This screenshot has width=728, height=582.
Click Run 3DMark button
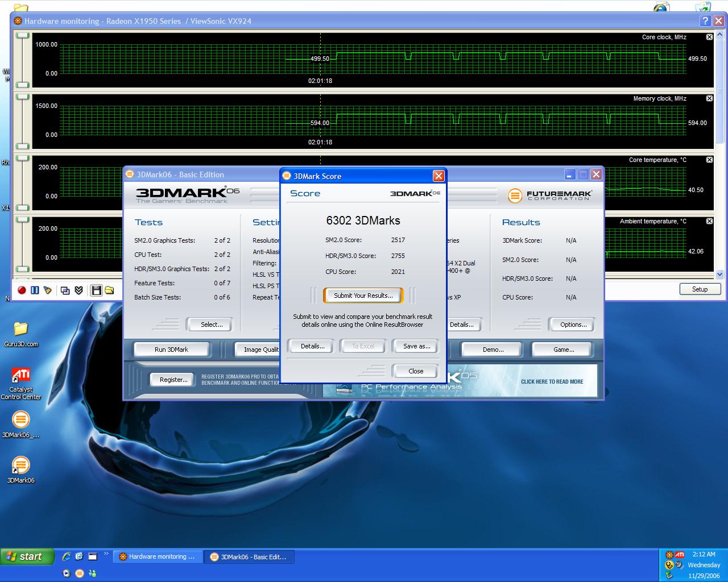click(x=171, y=350)
